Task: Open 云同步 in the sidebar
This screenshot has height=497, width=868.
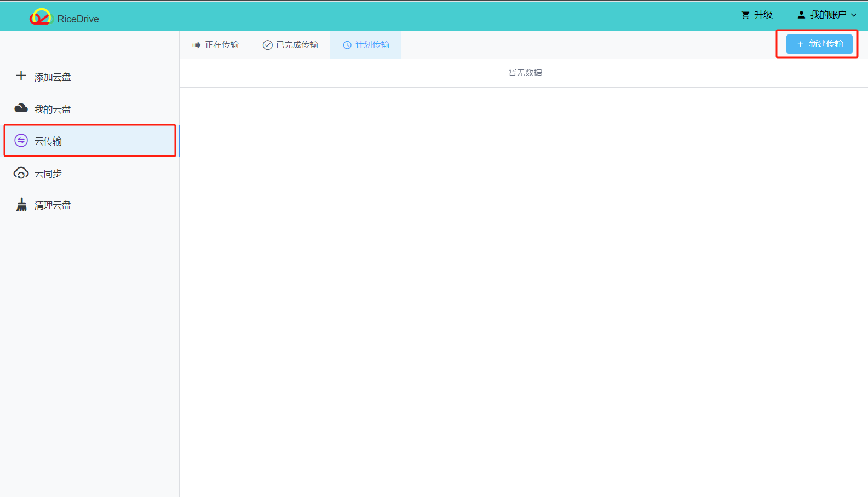Action: (90, 173)
